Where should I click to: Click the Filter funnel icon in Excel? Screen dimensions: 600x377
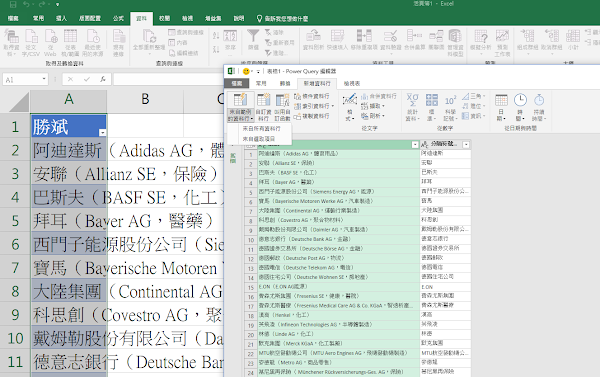(x=253, y=37)
